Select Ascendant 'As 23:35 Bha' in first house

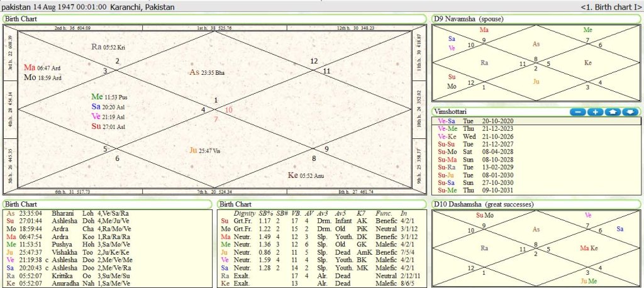[x=207, y=72]
